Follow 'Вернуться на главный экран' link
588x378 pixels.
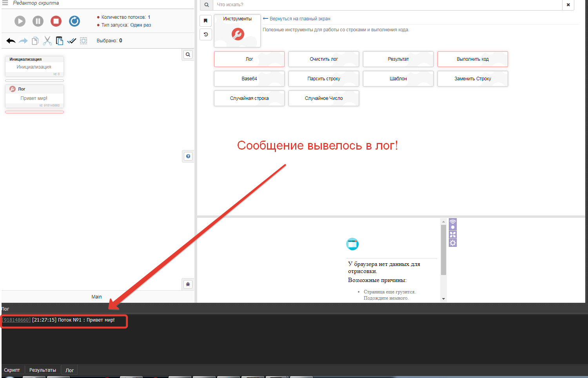[x=299, y=19]
